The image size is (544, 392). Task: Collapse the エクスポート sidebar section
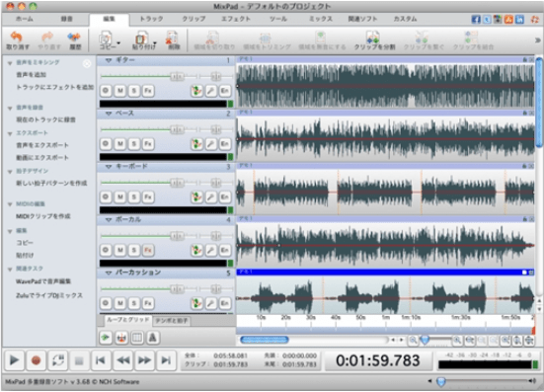click(10, 133)
